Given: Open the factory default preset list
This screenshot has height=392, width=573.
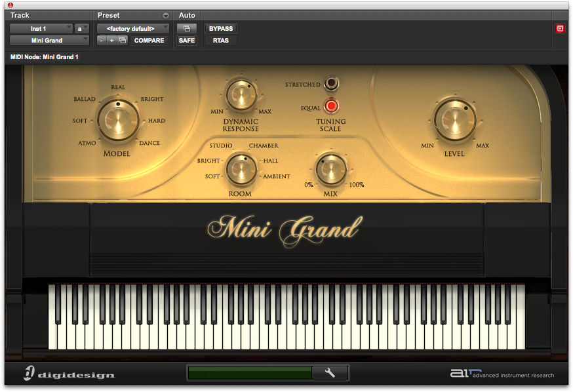Looking at the screenshot, I should pos(133,28).
